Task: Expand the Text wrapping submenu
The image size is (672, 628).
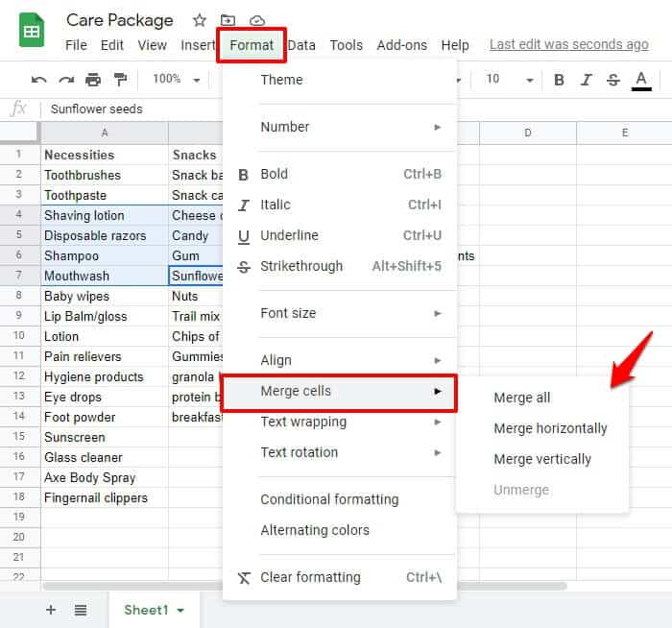Action: click(x=340, y=422)
